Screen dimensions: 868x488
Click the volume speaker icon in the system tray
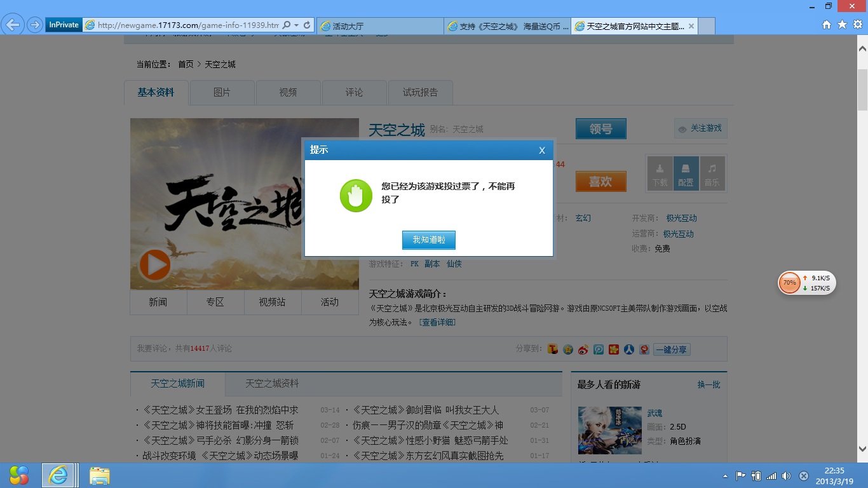click(786, 476)
